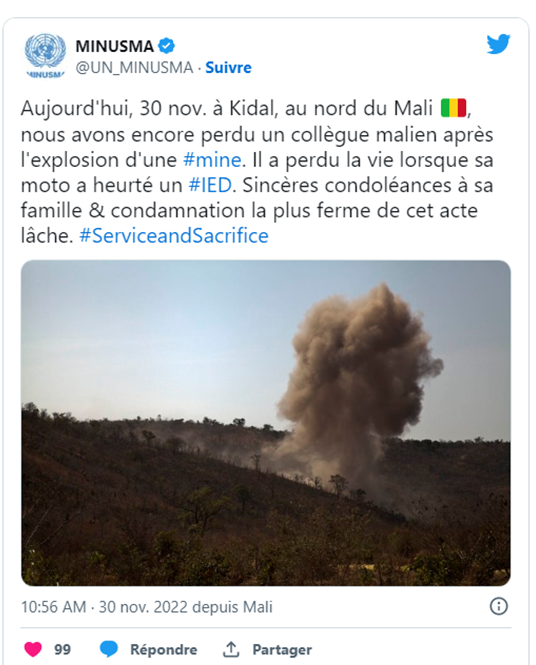The width and height of the screenshot is (536, 665).
Task: Click the share upload arrow icon
Action: [x=231, y=649]
